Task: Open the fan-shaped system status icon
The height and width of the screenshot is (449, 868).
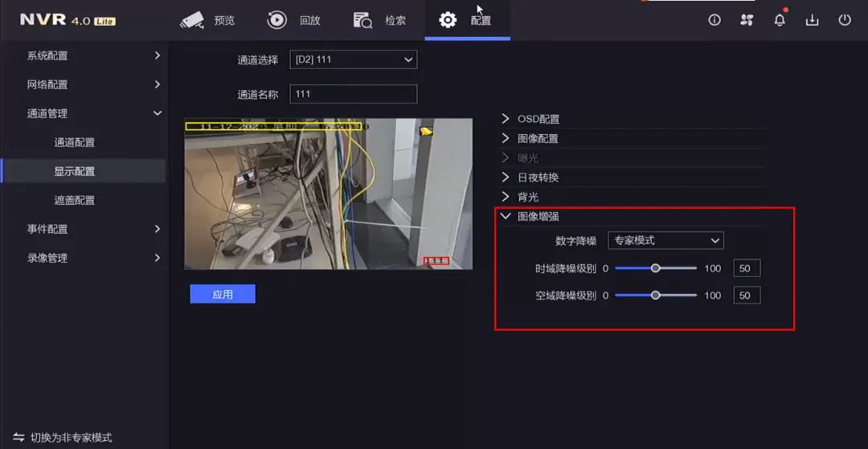Action: coord(747,20)
